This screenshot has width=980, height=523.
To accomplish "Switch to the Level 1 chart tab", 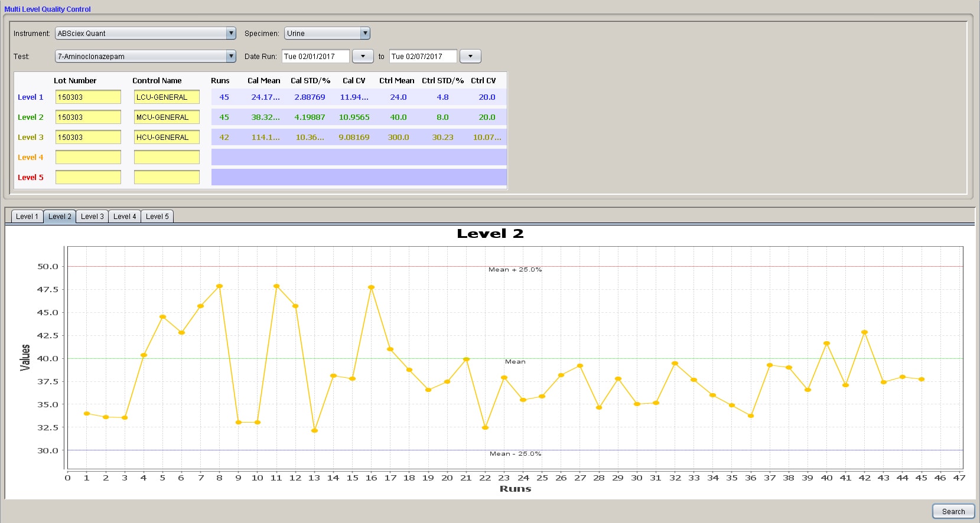I will tap(27, 217).
